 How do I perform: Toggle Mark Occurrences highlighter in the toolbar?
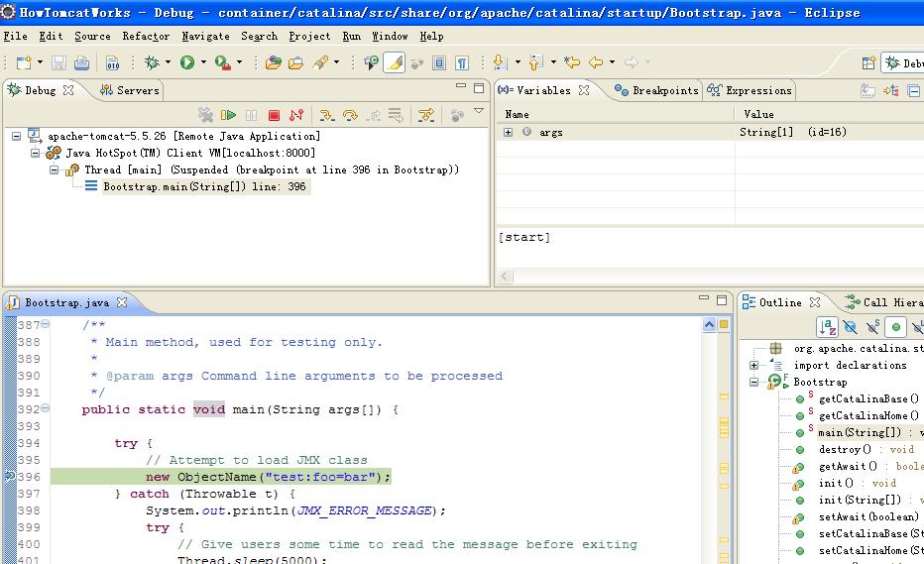click(395, 61)
